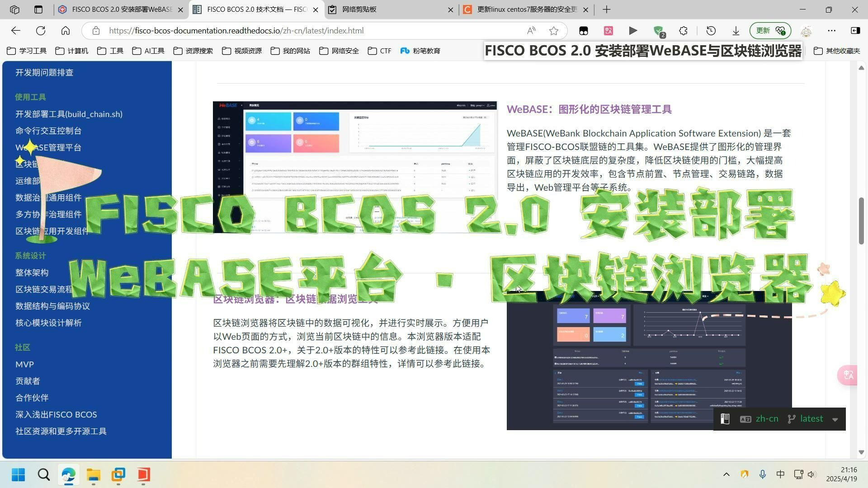Screen dimensions: 868x488
Task: Open 网络安全 bookmarks folder
Action: tap(339, 51)
